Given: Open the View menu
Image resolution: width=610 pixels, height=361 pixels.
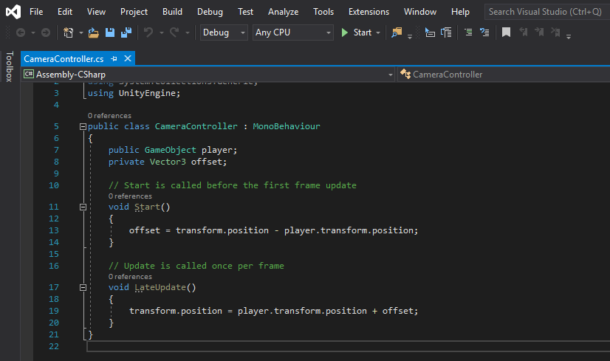Looking at the screenshot, I should pos(96,12).
